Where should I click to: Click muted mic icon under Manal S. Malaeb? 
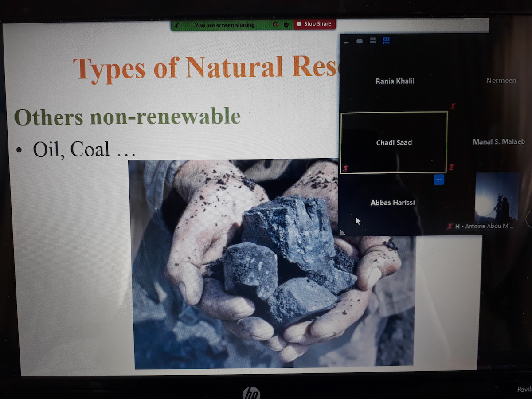pos(451,167)
